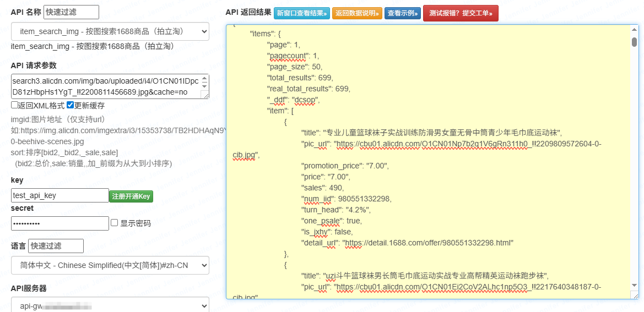Click 新窗口查看结果 button
The image size is (644, 312).
(x=302, y=13)
